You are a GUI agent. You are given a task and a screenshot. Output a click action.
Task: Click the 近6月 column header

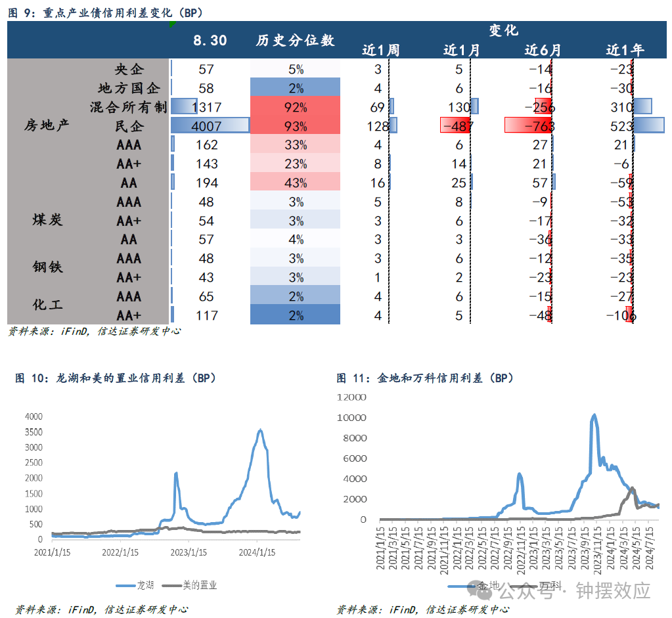point(543,50)
